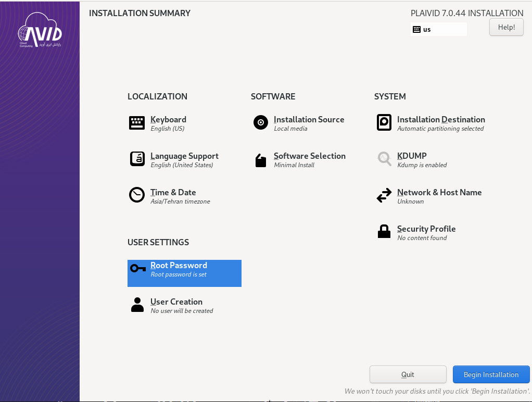Click the 'English (US)' keyboard status text

click(167, 129)
